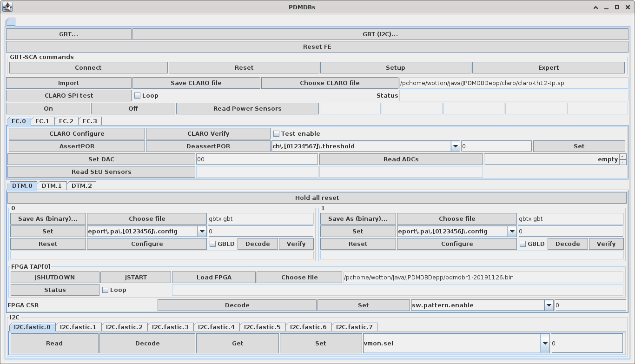Click the application icon in the title bar
The height and width of the screenshot is (364, 635).
click(x=7, y=7)
